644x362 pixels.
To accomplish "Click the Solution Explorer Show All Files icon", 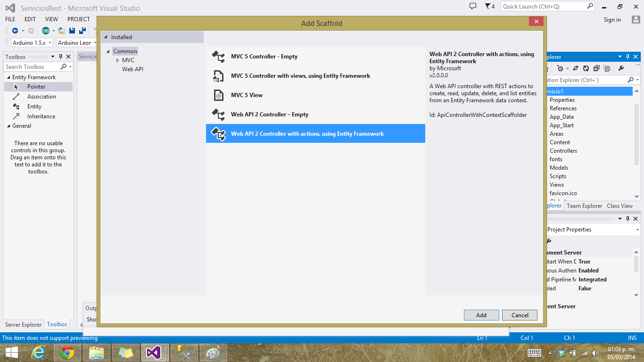I will tap(607, 68).
